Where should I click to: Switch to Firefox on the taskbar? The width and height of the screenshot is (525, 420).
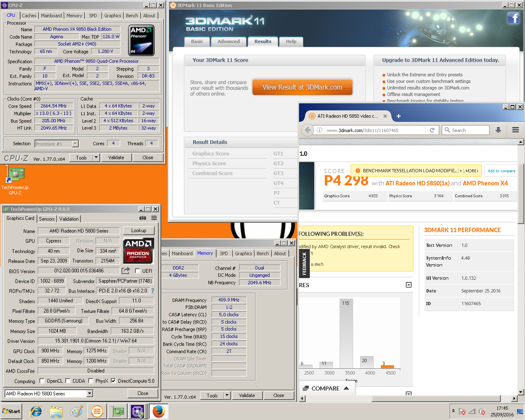pyautogui.click(x=158, y=411)
